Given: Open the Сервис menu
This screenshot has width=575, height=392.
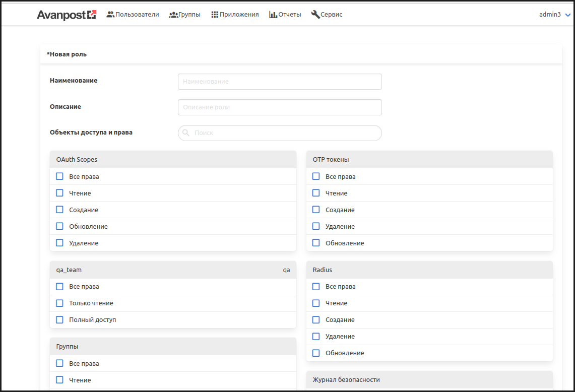Looking at the screenshot, I should (x=331, y=15).
